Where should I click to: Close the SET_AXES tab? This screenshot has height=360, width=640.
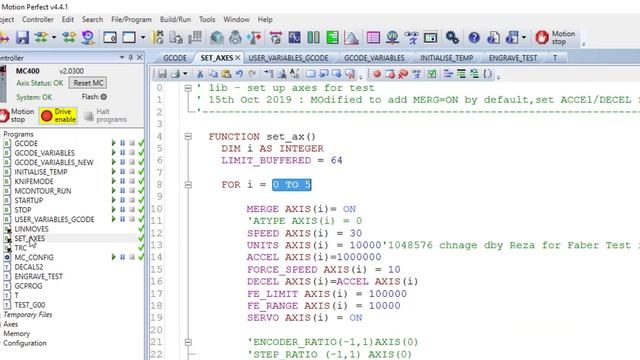(238, 58)
